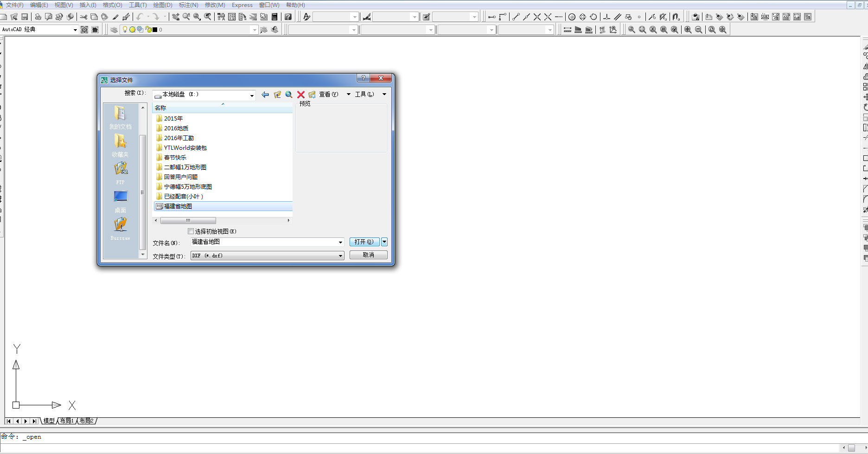
Task: Click the Cut (scissors) toolbar icon
Action: point(83,17)
